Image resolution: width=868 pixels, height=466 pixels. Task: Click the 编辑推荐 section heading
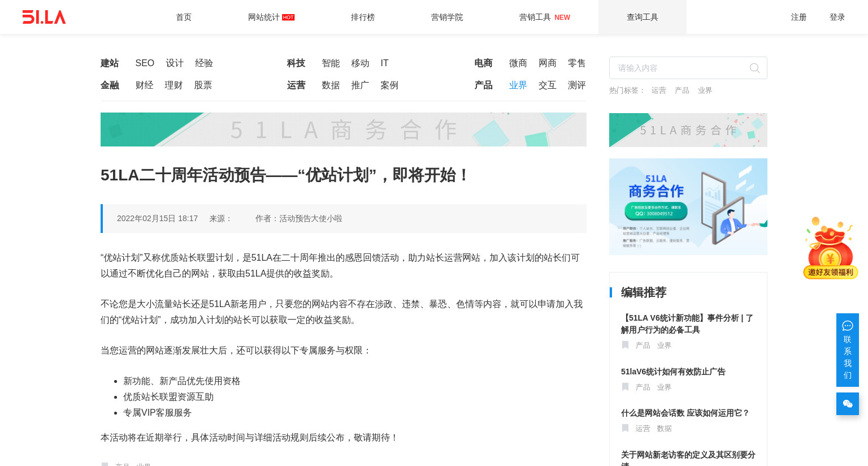644,292
